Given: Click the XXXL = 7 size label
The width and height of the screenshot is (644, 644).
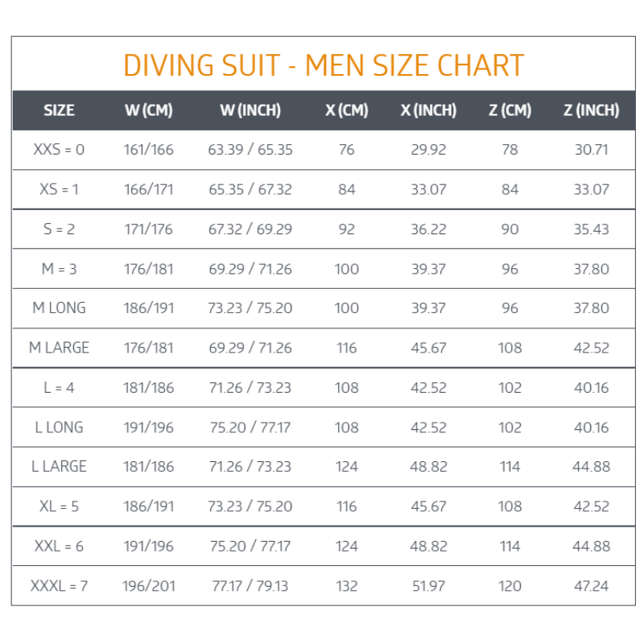Looking at the screenshot, I should point(59,585).
